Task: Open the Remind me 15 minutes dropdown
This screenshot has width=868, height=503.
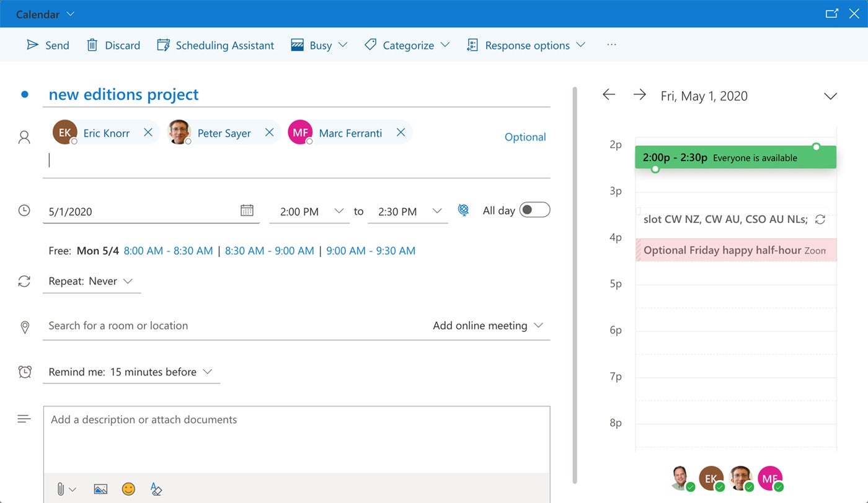Action: 131,372
